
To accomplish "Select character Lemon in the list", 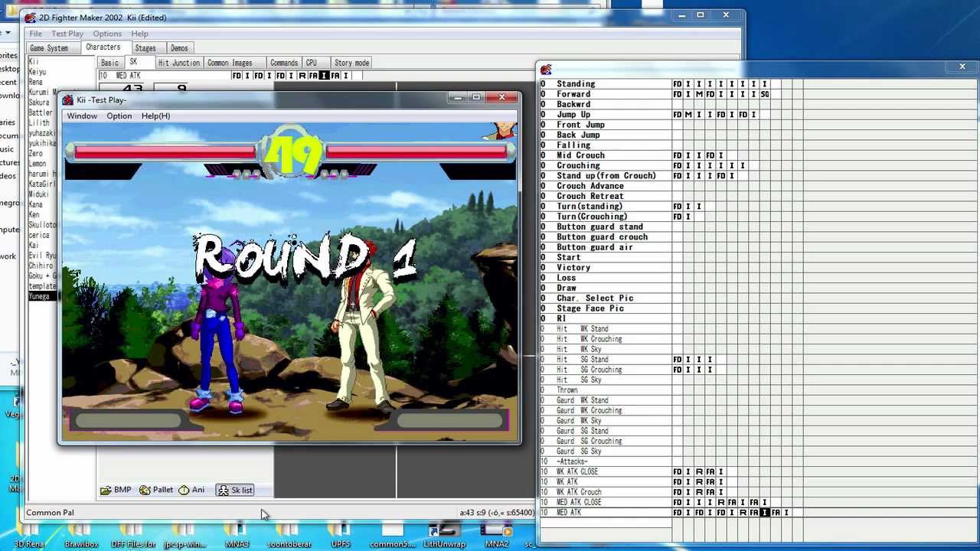I will coord(42,164).
